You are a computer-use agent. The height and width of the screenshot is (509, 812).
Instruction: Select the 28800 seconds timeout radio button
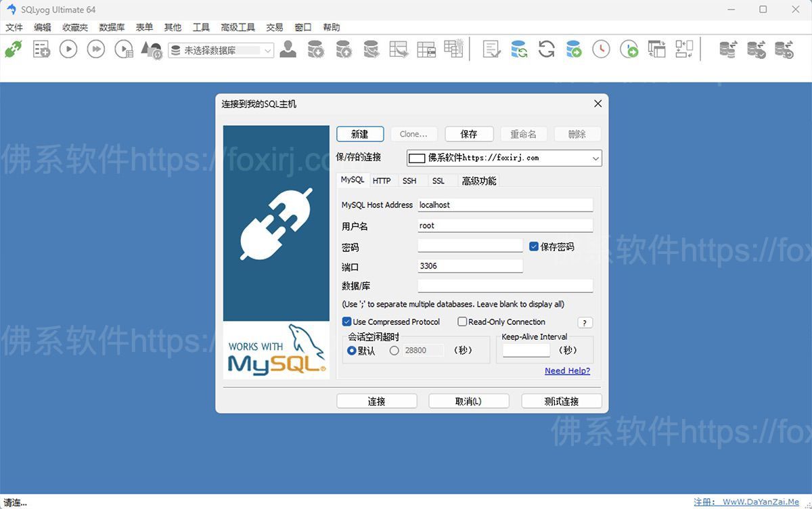click(394, 350)
